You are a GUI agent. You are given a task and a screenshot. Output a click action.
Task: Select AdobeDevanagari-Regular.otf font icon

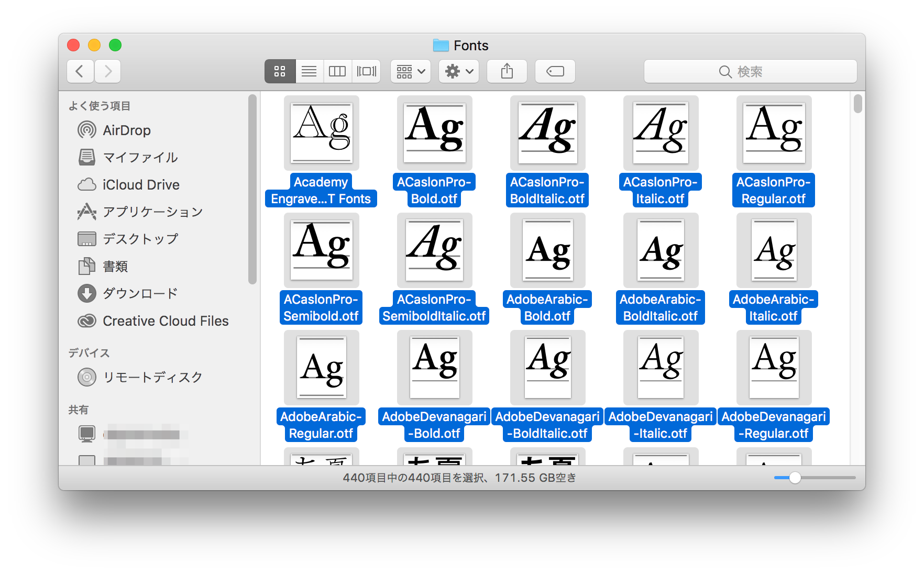pyautogui.click(x=774, y=368)
